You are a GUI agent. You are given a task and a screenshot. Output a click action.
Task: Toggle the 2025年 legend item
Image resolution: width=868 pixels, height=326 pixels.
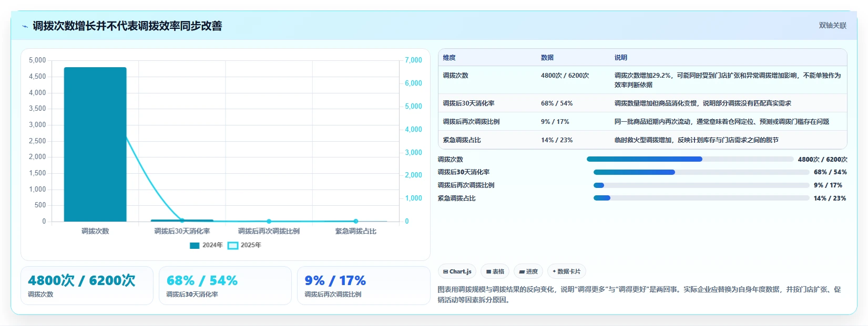(x=244, y=245)
